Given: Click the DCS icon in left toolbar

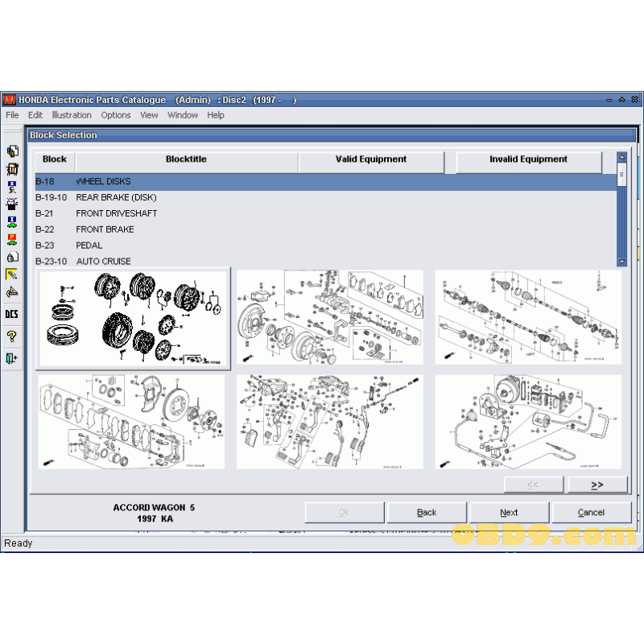Looking at the screenshot, I should (x=11, y=315).
